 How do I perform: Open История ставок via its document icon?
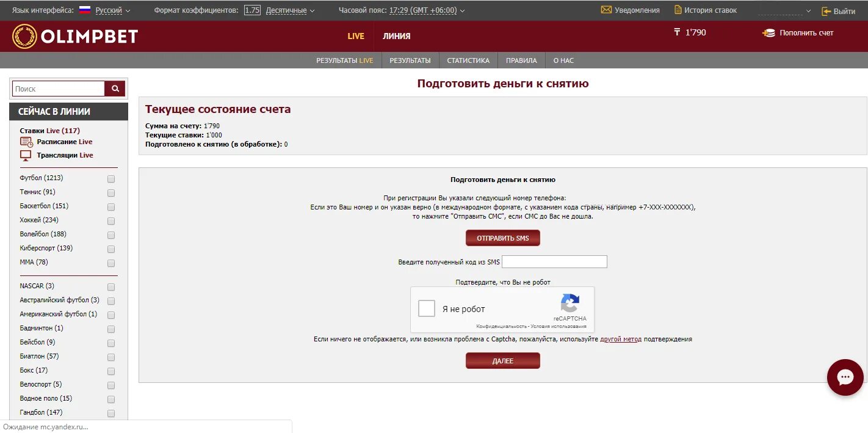(679, 9)
